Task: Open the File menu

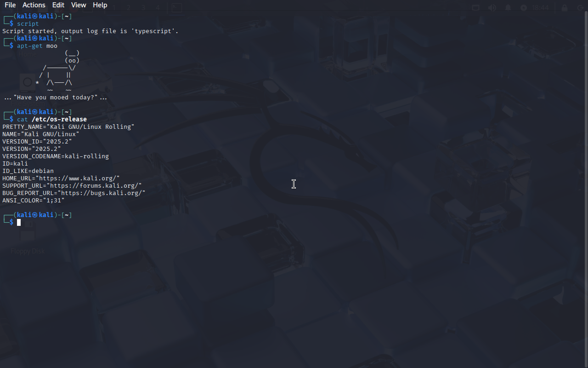Action: tap(10, 5)
